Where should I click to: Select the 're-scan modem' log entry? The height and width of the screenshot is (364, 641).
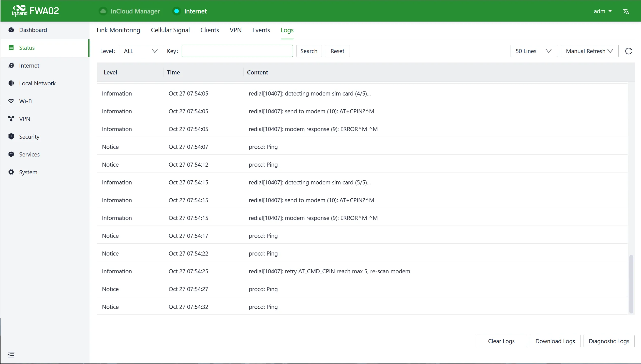click(362, 271)
